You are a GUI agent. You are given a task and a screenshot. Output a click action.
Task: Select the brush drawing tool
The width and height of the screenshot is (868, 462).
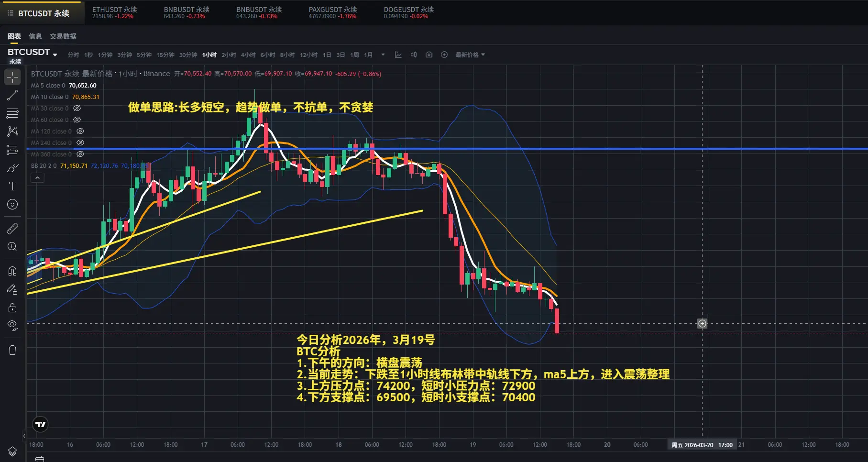(x=12, y=168)
